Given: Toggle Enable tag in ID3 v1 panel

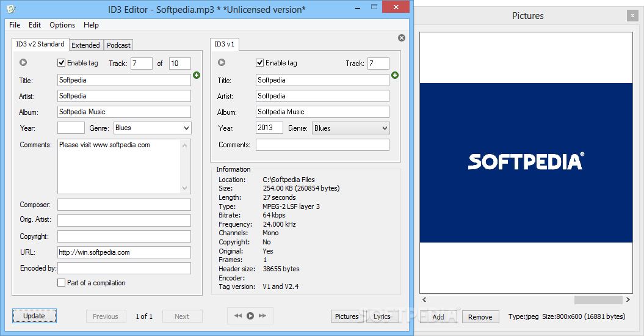Looking at the screenshot, I should [x=259, y=63].
